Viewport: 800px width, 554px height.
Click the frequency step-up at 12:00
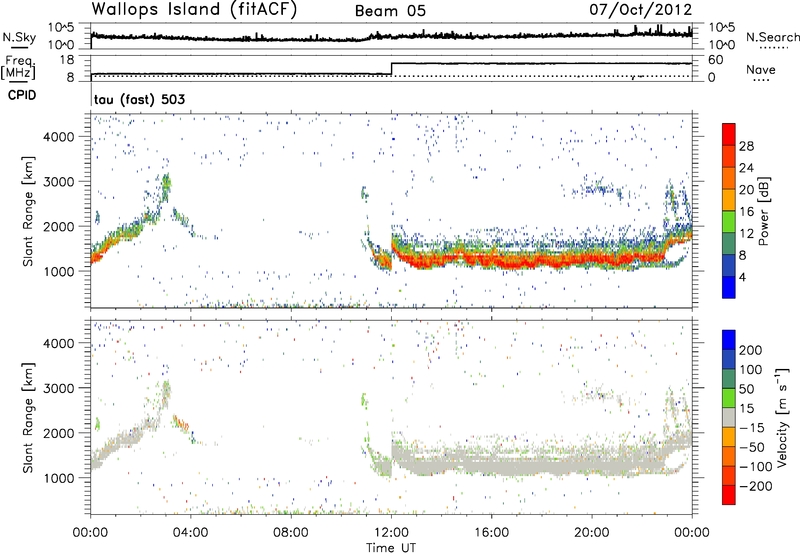point(391,69)
